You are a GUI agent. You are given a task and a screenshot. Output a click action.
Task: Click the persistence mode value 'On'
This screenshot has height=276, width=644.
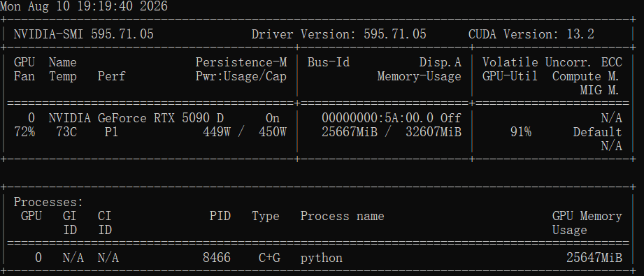click(272, 118)
